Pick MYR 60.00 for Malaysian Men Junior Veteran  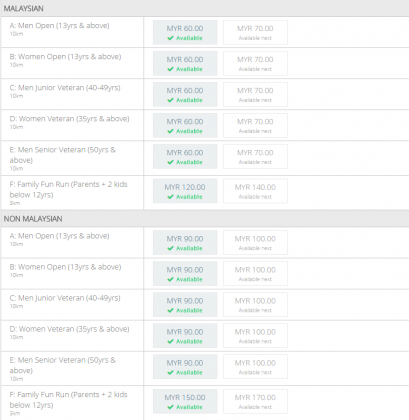185,94
